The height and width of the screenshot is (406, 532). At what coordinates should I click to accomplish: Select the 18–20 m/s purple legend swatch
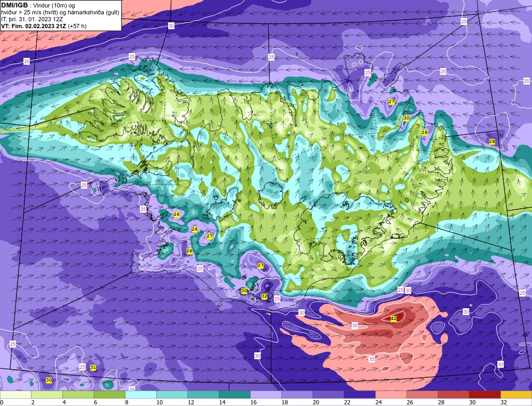coord(297,394)
